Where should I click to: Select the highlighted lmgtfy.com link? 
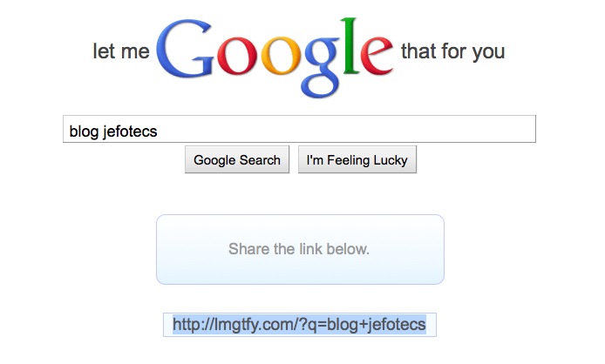pyautogui.click(x=299, y=325)
